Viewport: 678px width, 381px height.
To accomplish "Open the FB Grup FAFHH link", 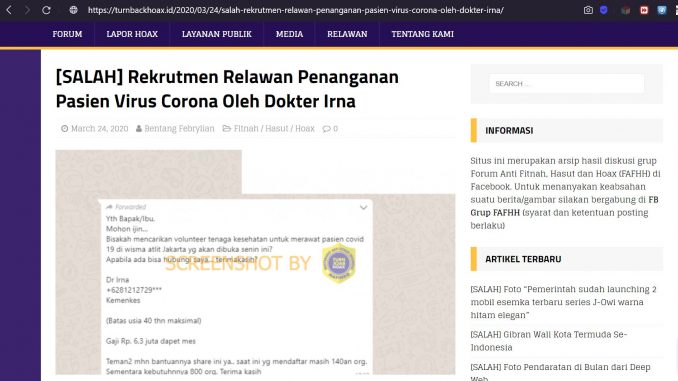I will (x=564, y=206).
